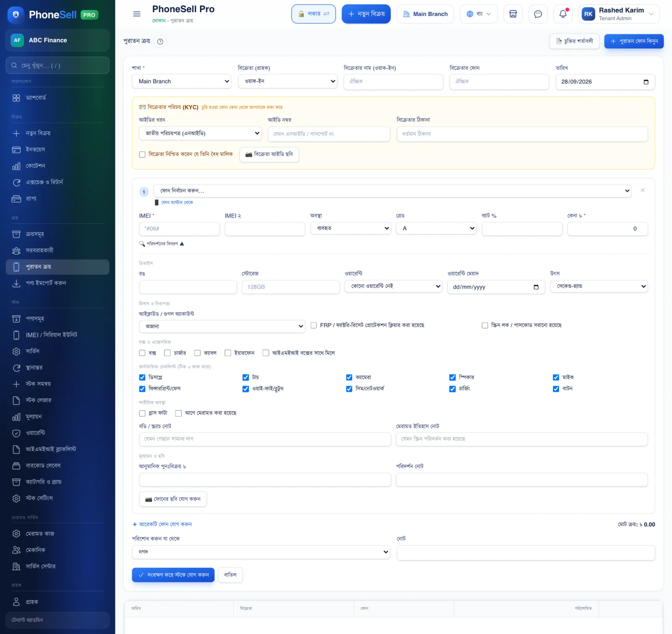672x634 pixels.
Task: Click the store shop icon in header
Action: tap(513, 14)
